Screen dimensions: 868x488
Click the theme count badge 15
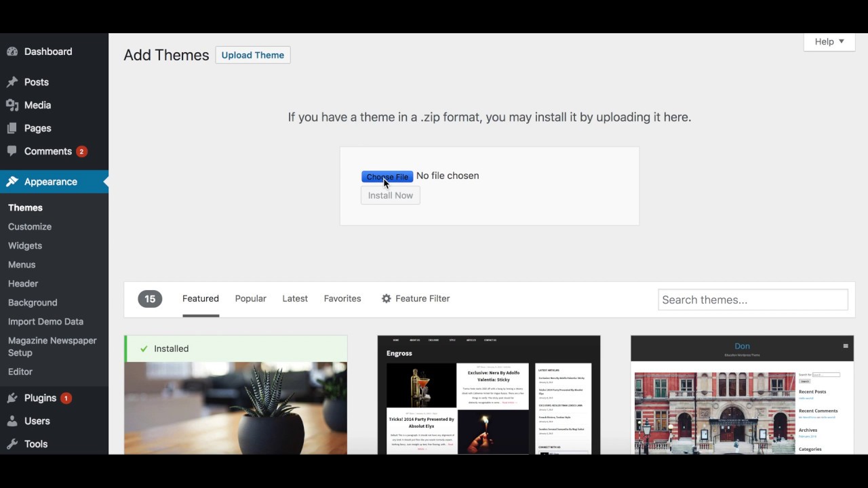(150, 299)
